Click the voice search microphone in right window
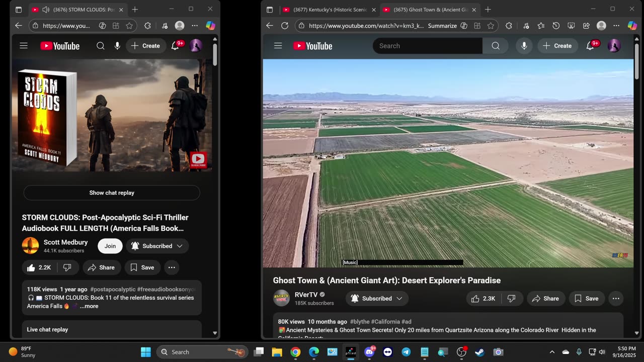 coord(524,46)
